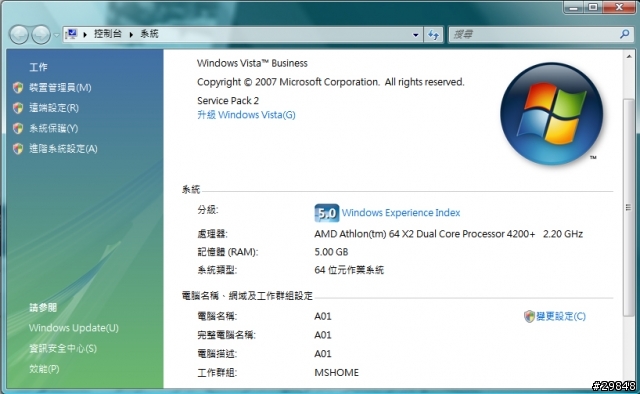640x394 pixels.
Task: Click 變更設定(C) link
Action: pyautogui.click(x=561, y=316)
